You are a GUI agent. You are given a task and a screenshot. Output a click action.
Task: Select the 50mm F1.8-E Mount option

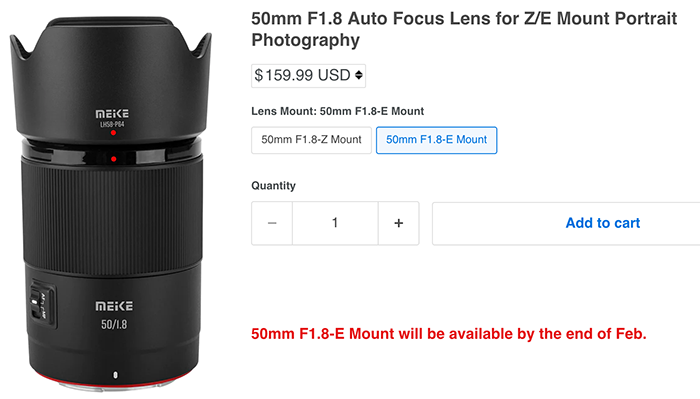pos(436,140)
